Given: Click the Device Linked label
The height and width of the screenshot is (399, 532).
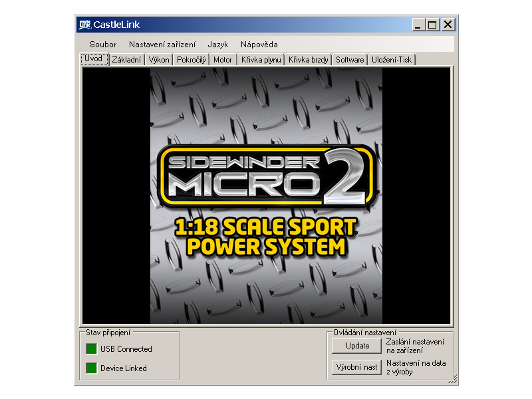Looking at the screenshot, I should 124,368.
